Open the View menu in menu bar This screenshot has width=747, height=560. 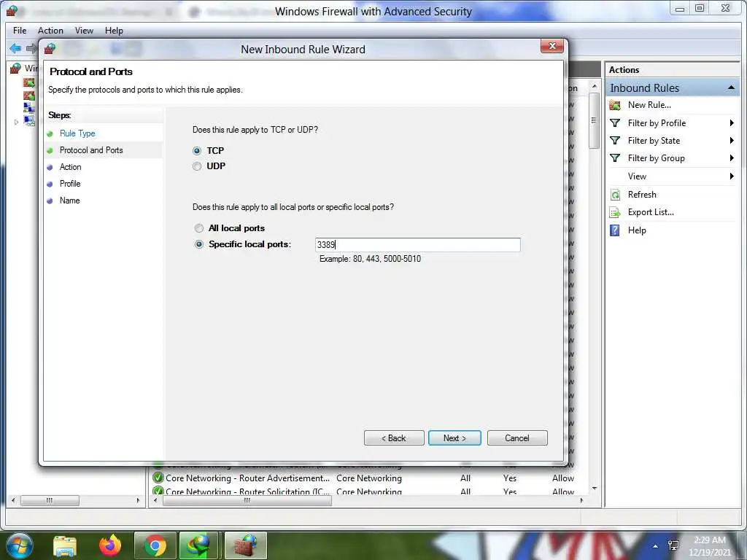(x=84, y=31)
